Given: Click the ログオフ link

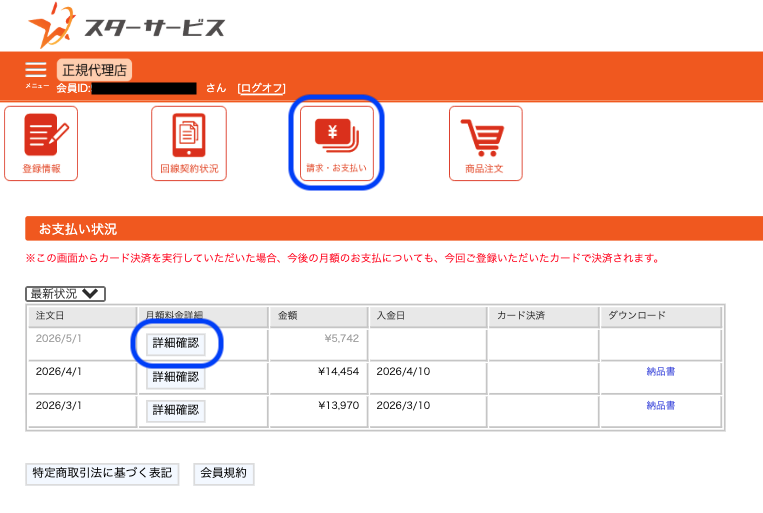Looking at the screenshot, I should pyautogui.click(x=261, y=88).
